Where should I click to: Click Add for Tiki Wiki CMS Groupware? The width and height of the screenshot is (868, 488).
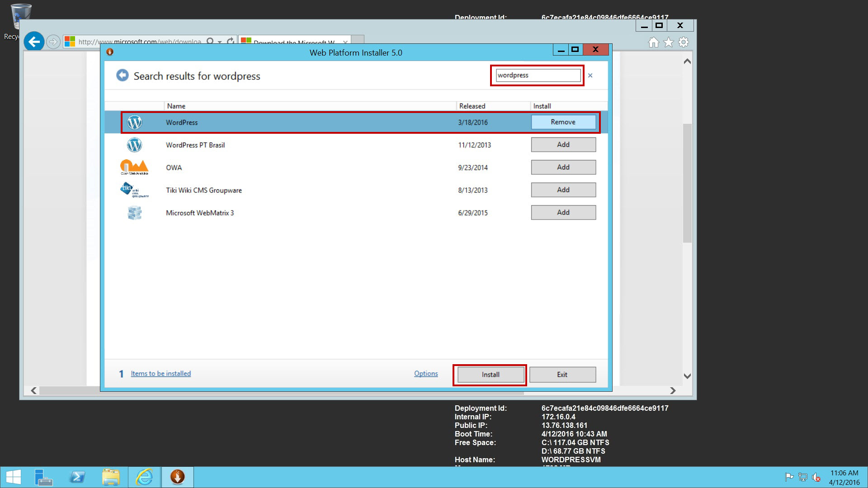(x=563, y=190)
